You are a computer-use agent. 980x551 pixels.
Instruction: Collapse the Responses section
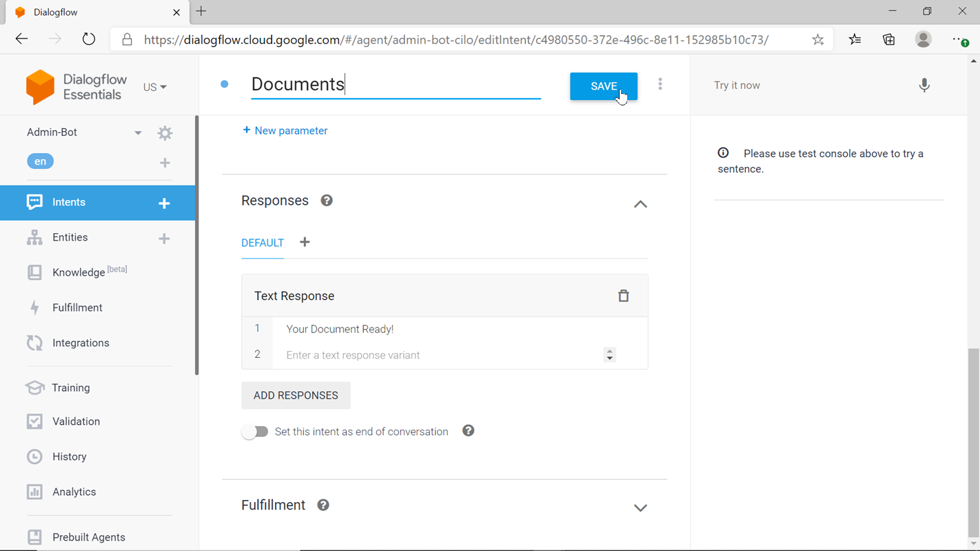tap(640, 204)
